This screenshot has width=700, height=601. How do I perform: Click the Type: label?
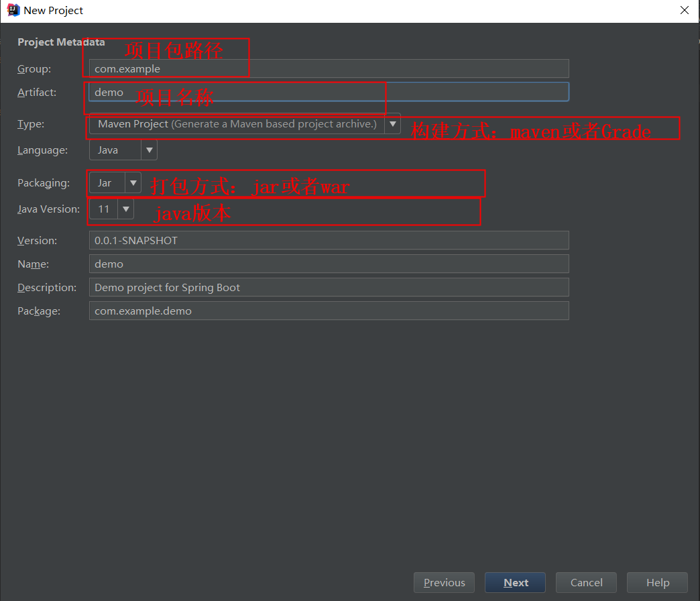click(x=30, y=123)
